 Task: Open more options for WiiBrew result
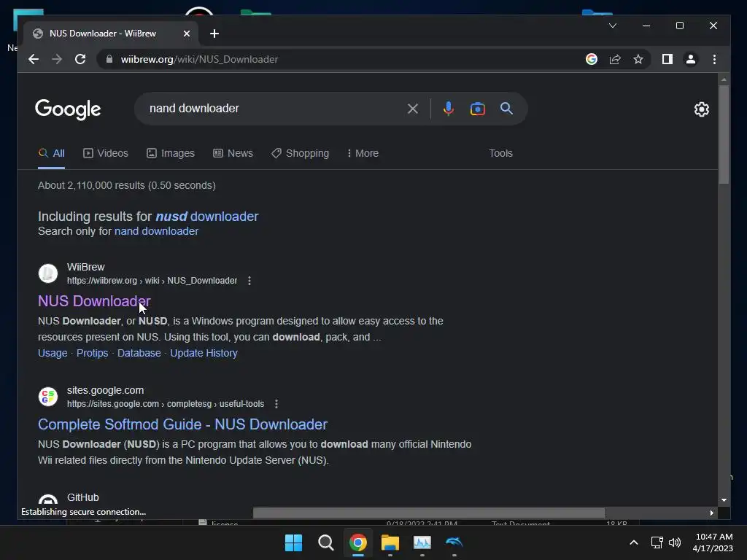[249, 281]
